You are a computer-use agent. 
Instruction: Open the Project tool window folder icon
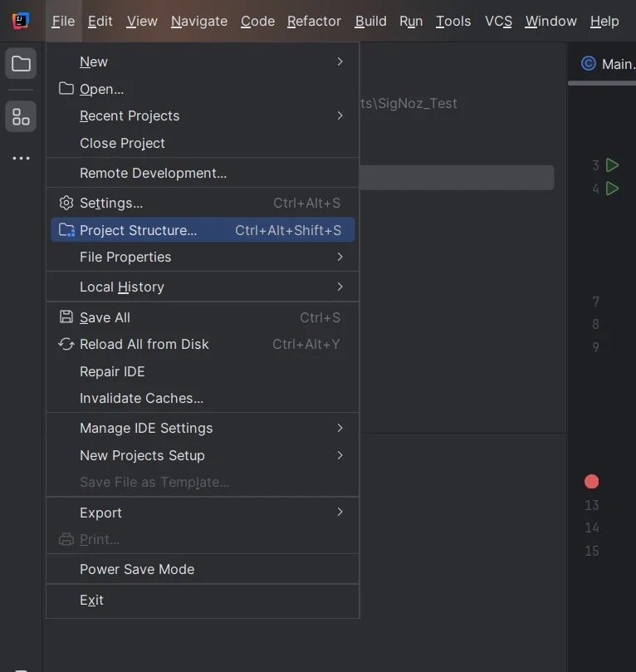[x=21, y=64]
